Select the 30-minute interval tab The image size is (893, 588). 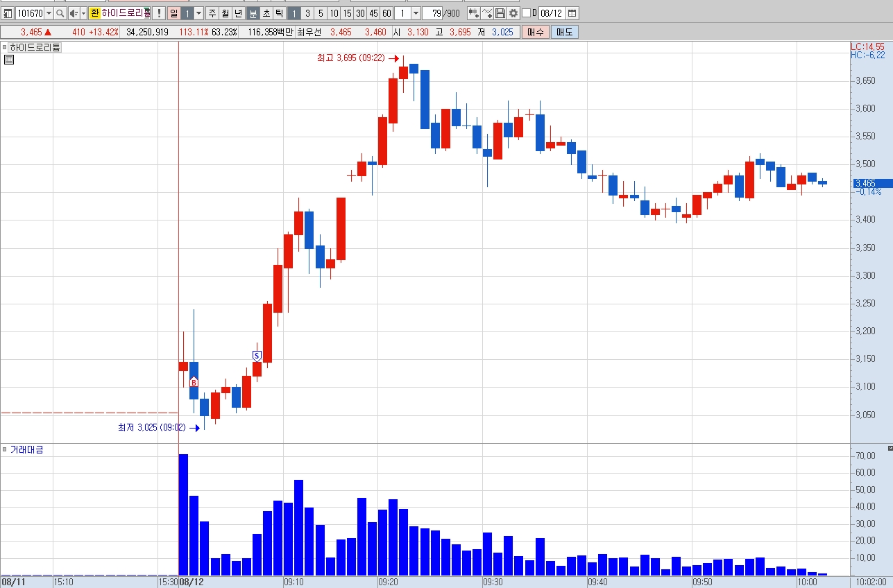point(360,13)
